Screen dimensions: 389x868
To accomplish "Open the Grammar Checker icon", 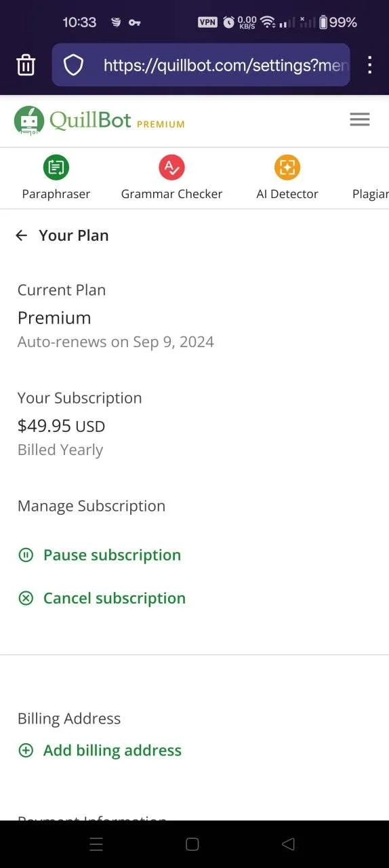I will click(x=171, y=167).
